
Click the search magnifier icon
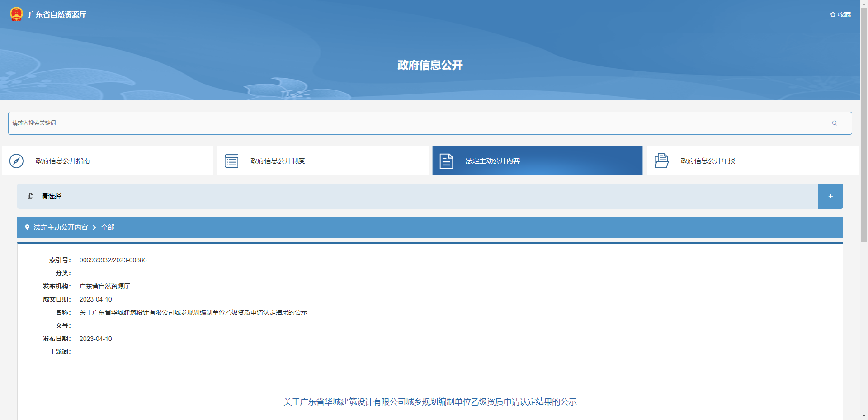coord(834,123)
